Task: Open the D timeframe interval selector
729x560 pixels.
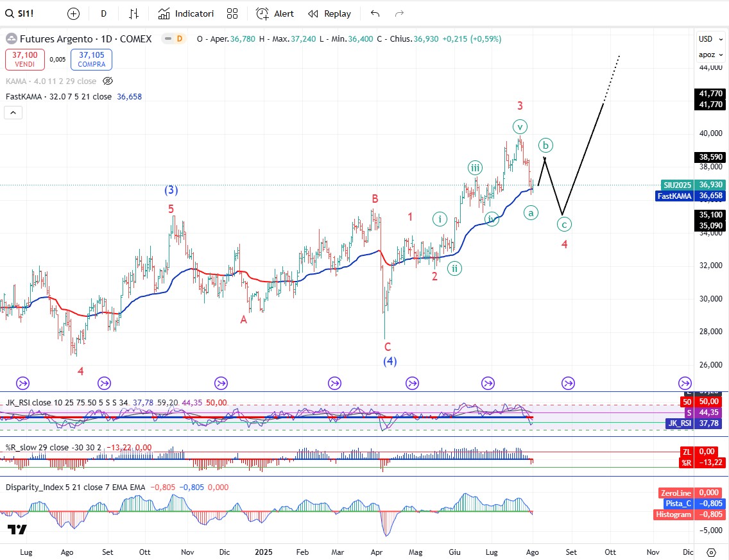Action: pyautogui.click(x=103, y=13)
